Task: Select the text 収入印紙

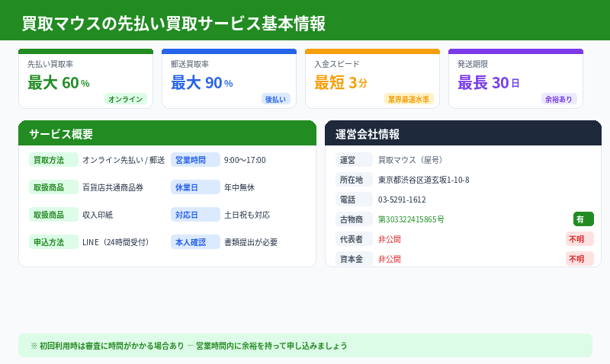Action: point(98,215)
